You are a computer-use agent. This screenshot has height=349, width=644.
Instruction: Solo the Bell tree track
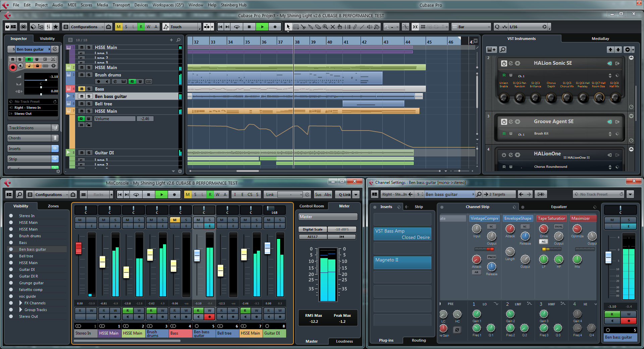[88, 103]
